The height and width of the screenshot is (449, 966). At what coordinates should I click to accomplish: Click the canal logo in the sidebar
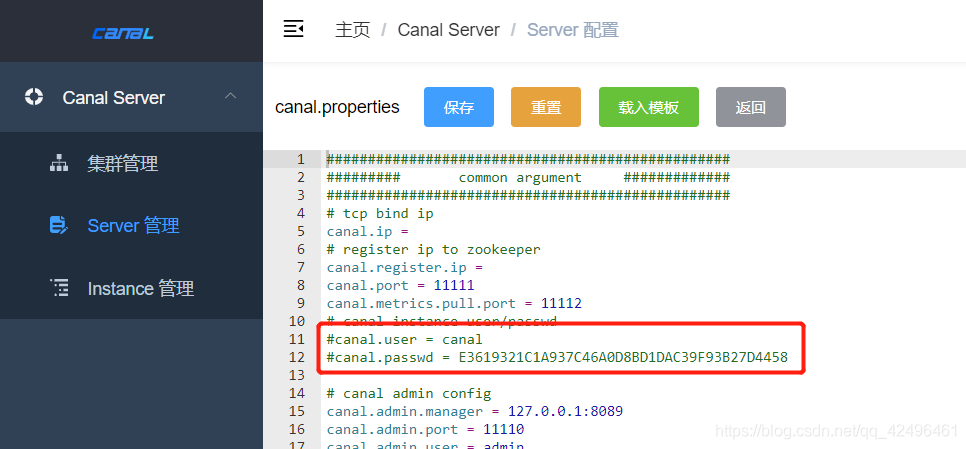click(x=123, y=33)
